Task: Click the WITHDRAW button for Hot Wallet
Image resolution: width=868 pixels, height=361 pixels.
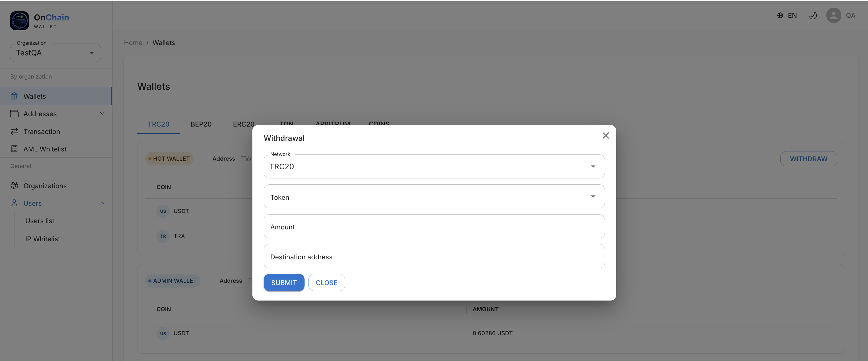Action: point(808,159)
